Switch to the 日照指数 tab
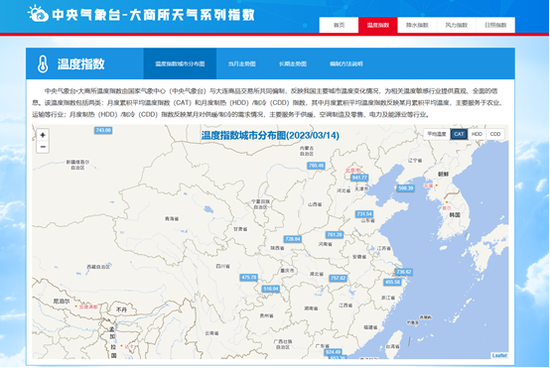 (496, 25)
